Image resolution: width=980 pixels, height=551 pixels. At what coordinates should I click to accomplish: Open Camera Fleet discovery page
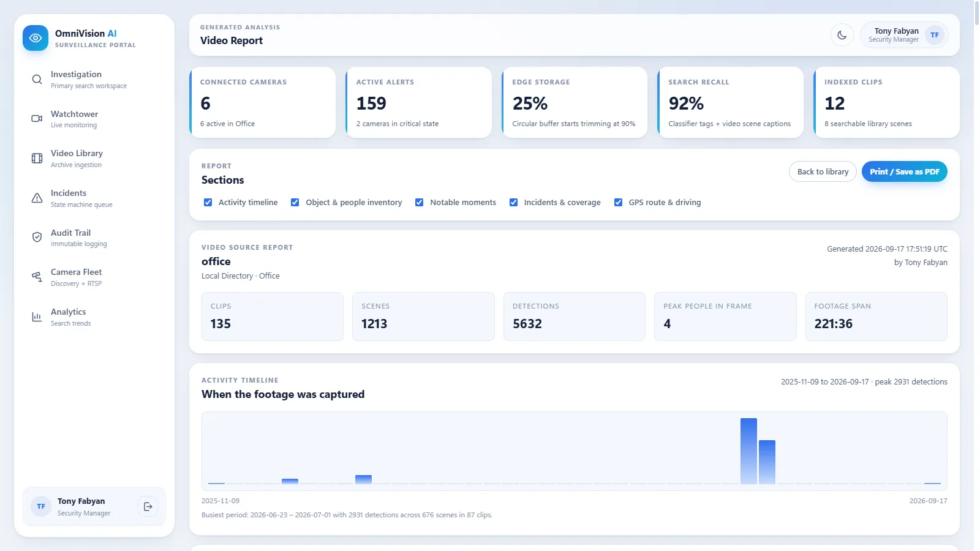pyautogui.click(x=94, y=277)
